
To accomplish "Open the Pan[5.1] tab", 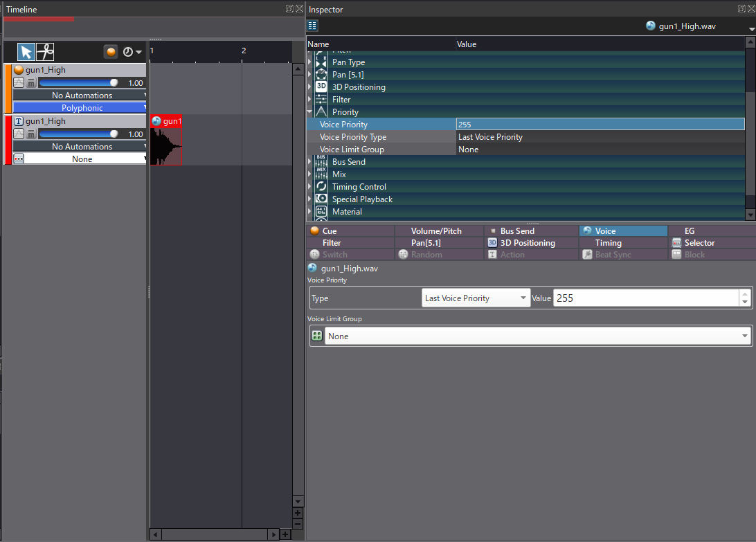I will pos(439,242).
